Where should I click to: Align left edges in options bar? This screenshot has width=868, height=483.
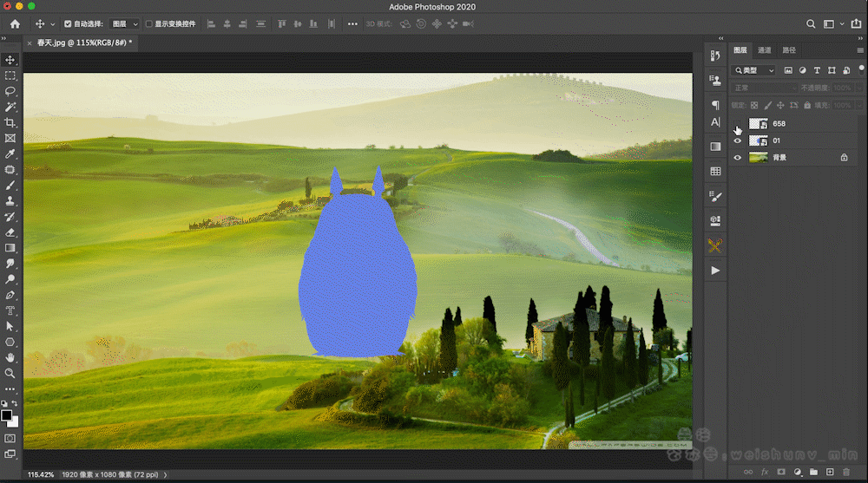(211, 23)
